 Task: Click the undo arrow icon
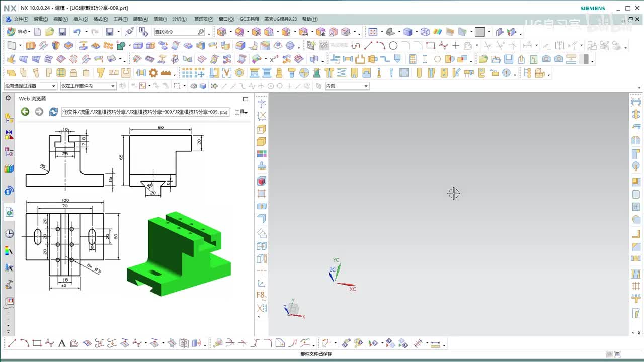tap(77, 32)
